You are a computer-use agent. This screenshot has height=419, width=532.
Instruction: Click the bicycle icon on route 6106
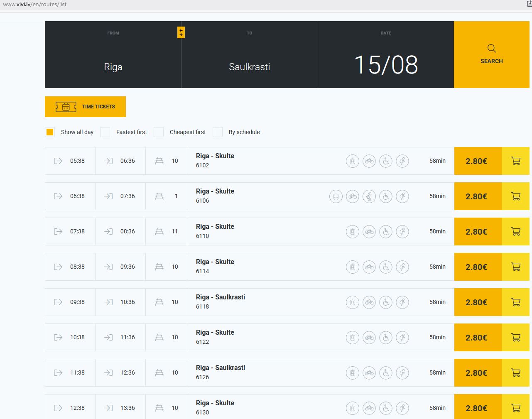click(353, 196)
